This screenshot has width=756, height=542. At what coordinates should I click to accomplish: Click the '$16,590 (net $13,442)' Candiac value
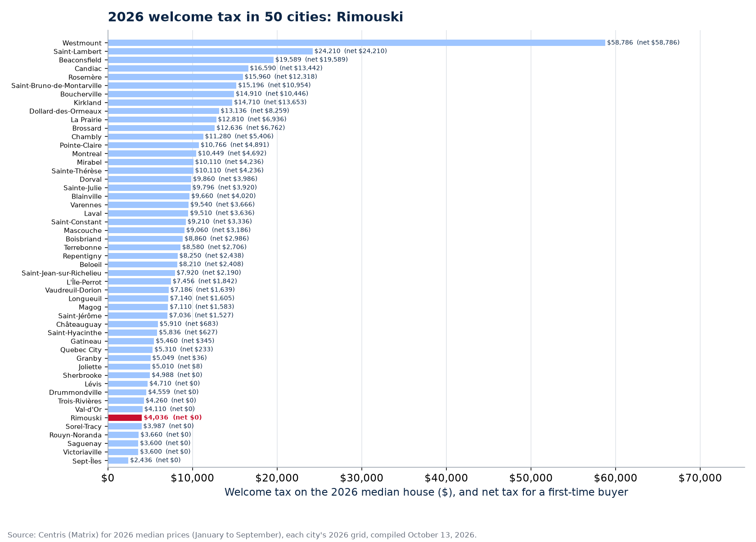[x=286, y=68]
